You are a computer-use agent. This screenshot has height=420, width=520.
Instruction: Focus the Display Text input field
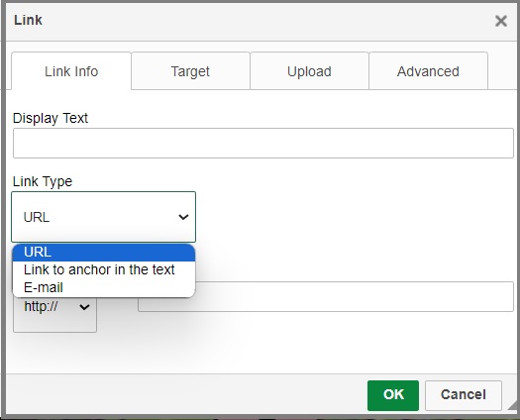(x=263, y=143)
